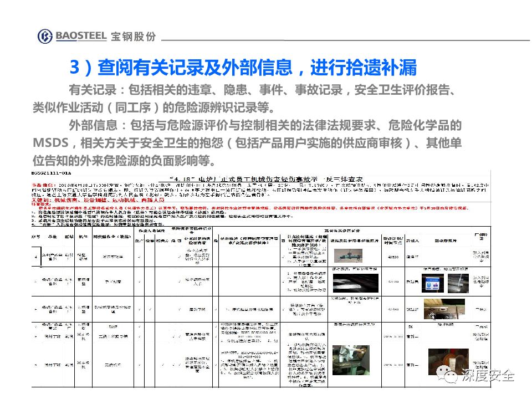Click the line starting MSDS，相关方关于安全卫生
532x399 pixels.
(247, 143)
